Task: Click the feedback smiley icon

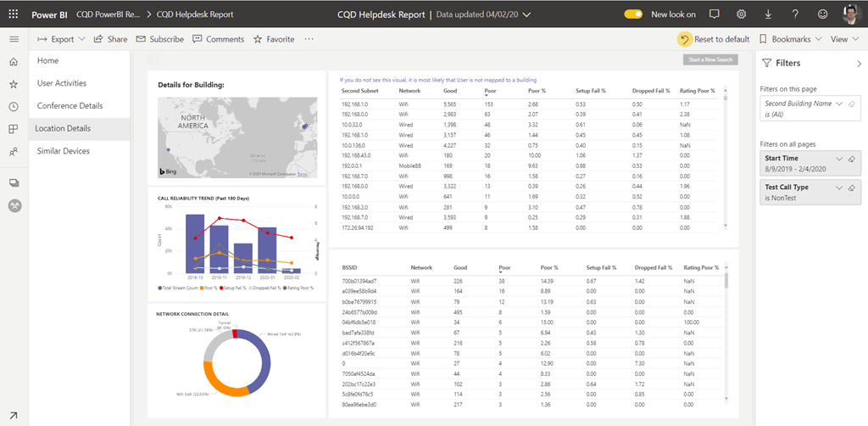Action: tap(822, 14)
